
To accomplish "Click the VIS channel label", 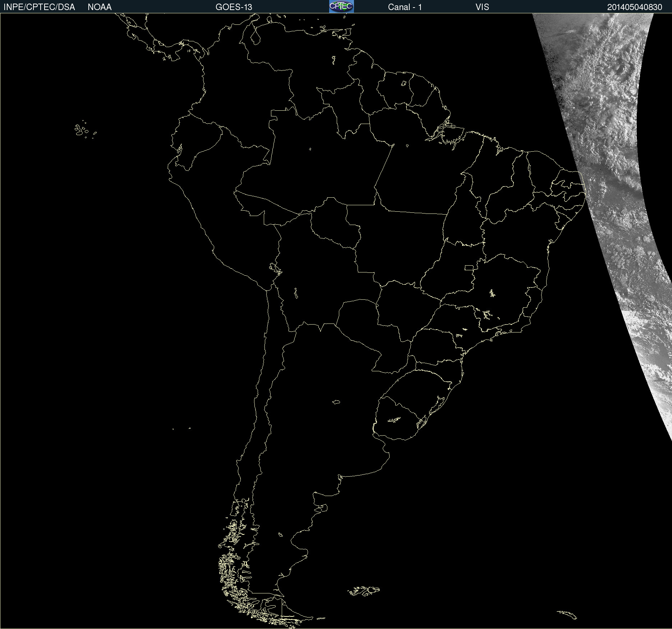I will tap(482, 7).
